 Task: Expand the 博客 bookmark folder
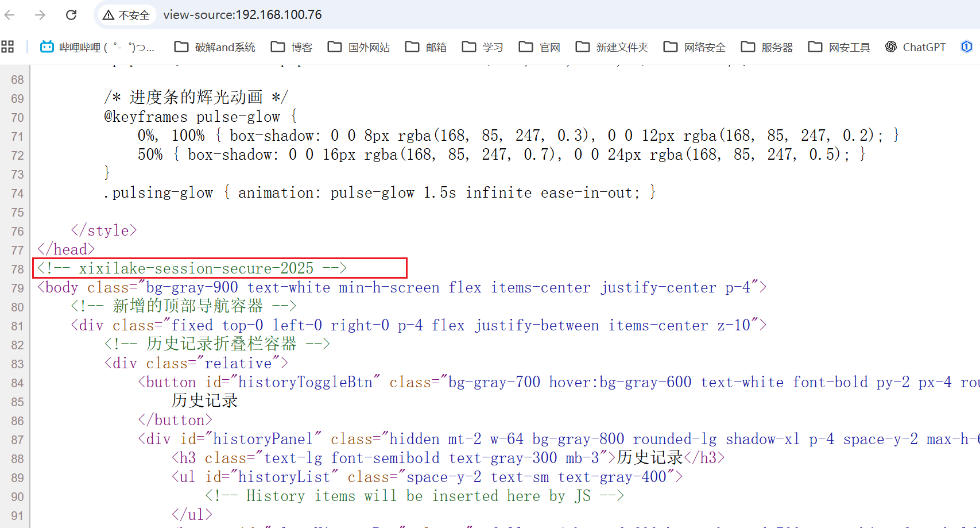[292, 47]
